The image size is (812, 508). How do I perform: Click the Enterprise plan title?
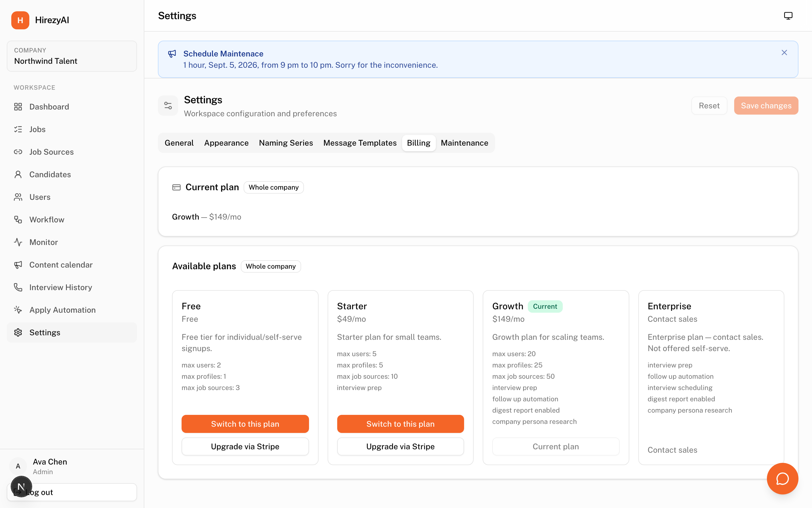tap(669, 306)
